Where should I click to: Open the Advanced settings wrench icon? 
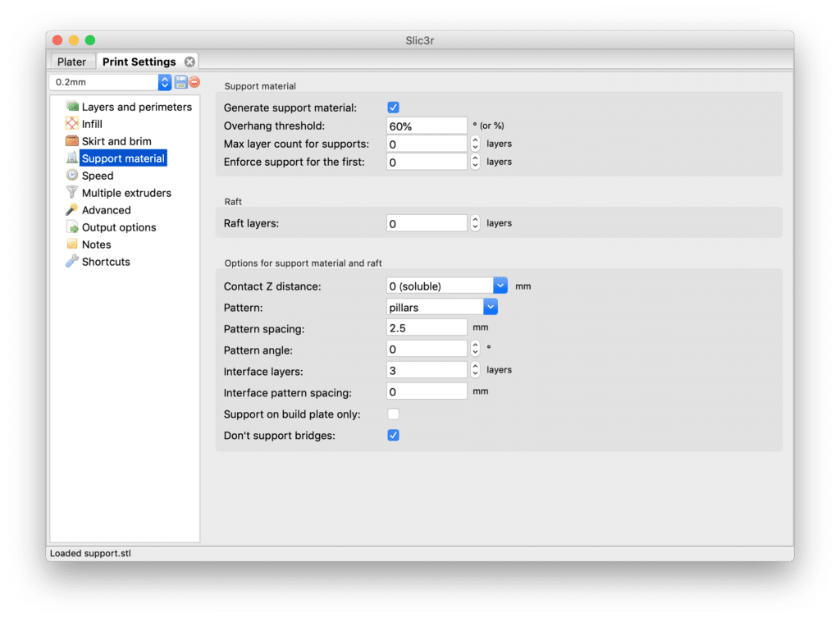point(72,210)
